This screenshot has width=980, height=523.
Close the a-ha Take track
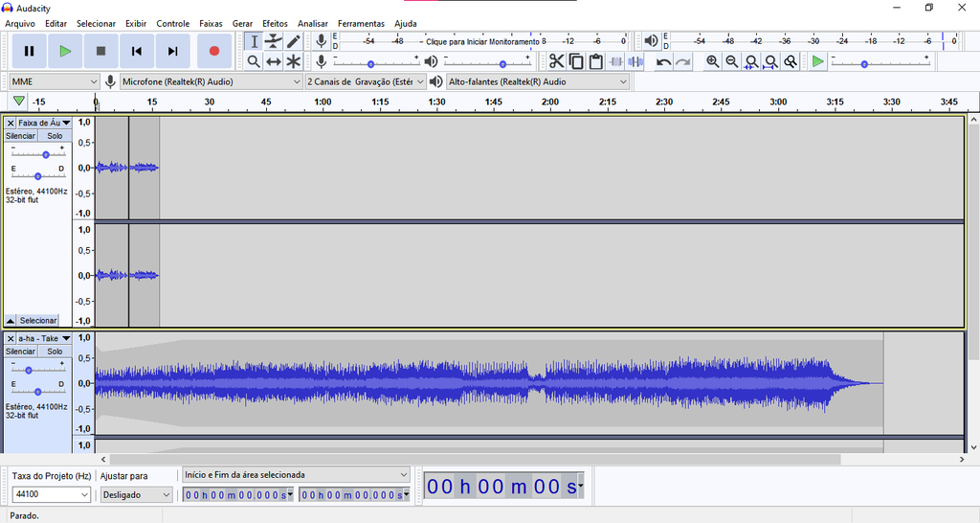point(11,338)
